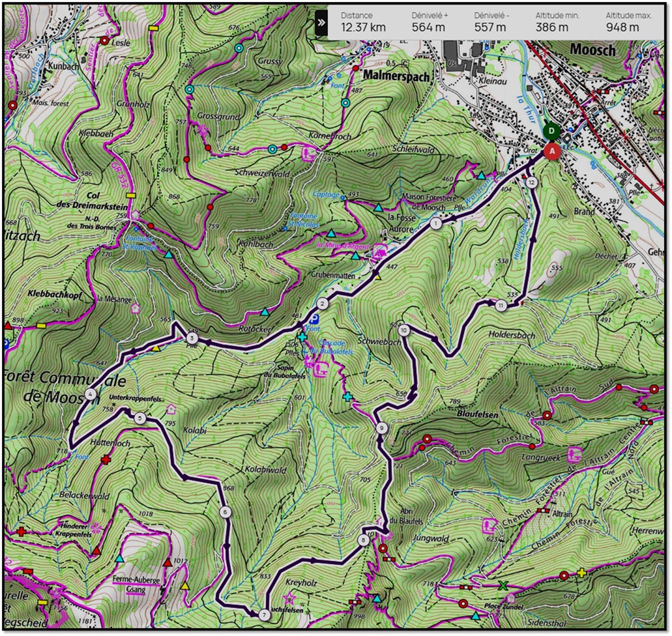Click the Distance 12.37 km statistic
This screenshot has height=636, width=672.
click(364, 22)
